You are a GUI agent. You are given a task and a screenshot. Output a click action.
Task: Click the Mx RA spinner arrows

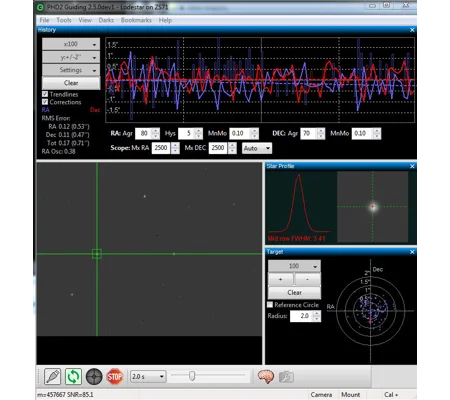pyautogui.click(x=175, y=148)
